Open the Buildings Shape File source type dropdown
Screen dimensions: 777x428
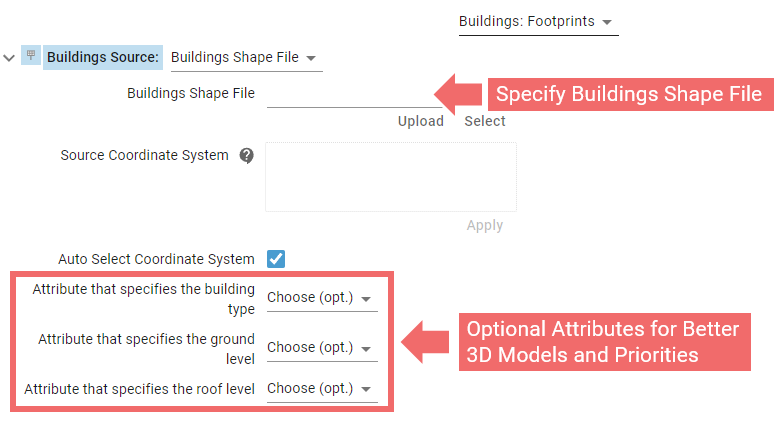click(244, 57)
